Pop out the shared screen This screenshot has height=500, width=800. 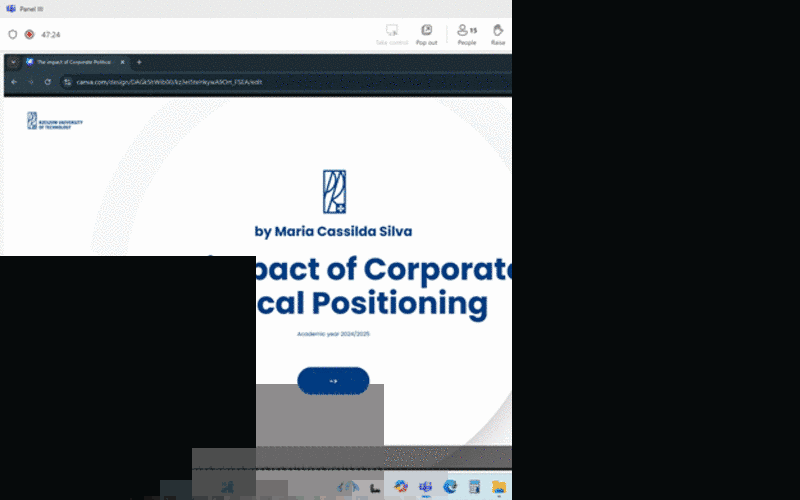427,35
